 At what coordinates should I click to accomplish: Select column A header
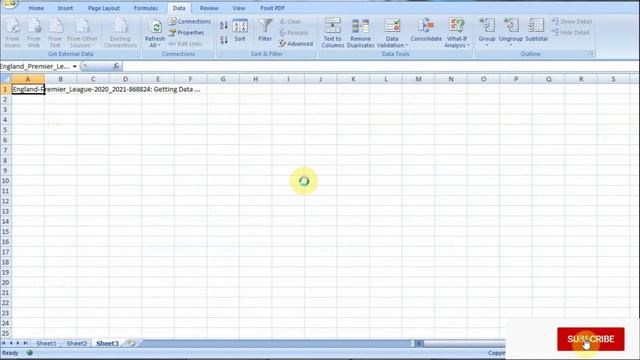pos(28,79)
